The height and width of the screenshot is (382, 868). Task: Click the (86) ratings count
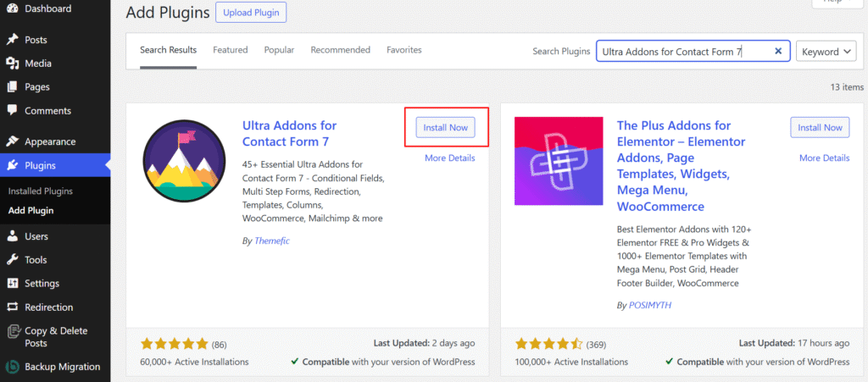[220, 345]
